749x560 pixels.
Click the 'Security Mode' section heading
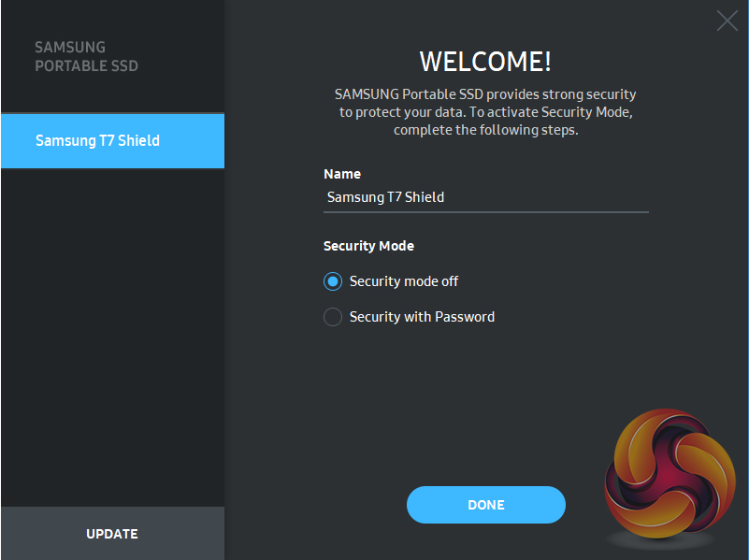click(x=368, y=246)
